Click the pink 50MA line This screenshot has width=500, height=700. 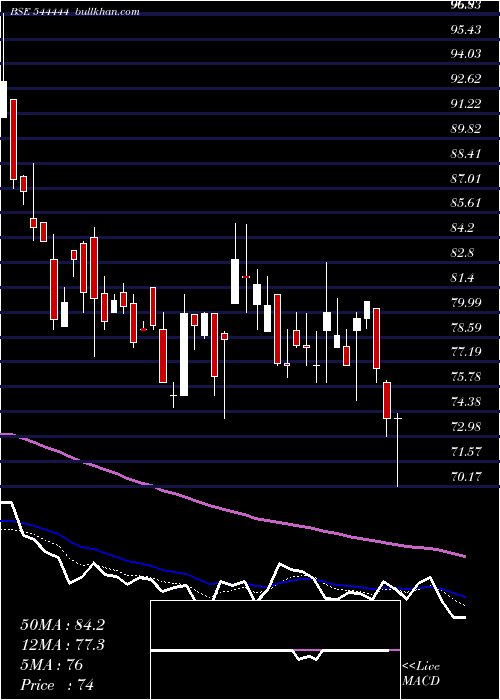click(x=232, y=512)
